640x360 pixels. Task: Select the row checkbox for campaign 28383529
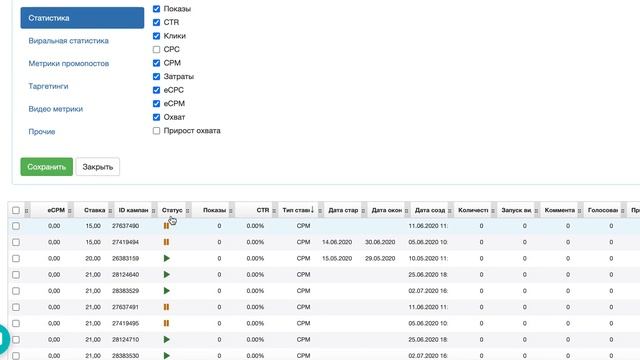(x=16, y=291)
